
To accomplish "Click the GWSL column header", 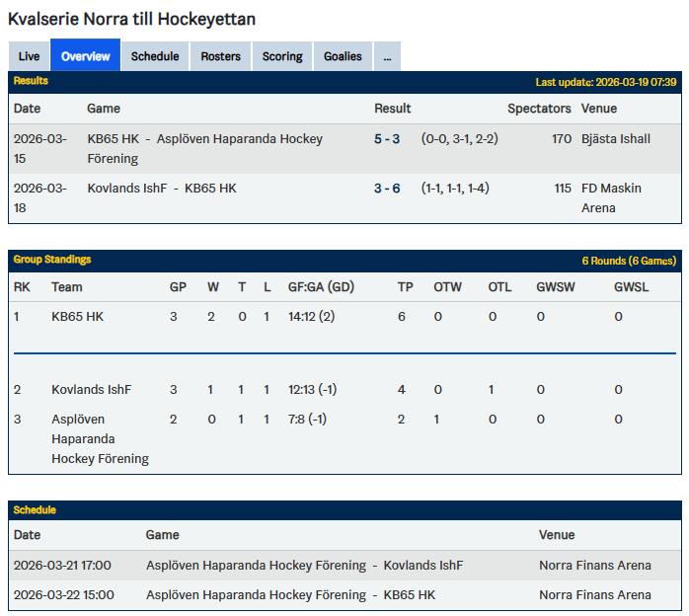I will (x=631, y=287).
